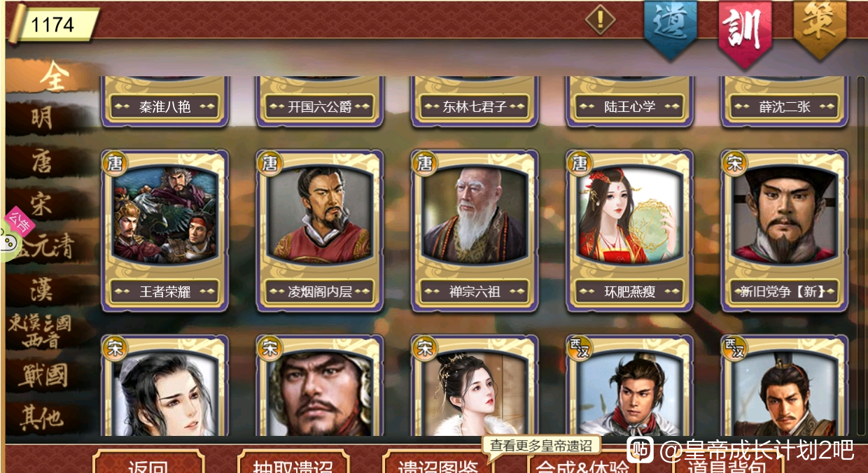This screenshot has width=868, height=473.
Task: Open the red 訓 banner icon
Action: coord(745,31)
